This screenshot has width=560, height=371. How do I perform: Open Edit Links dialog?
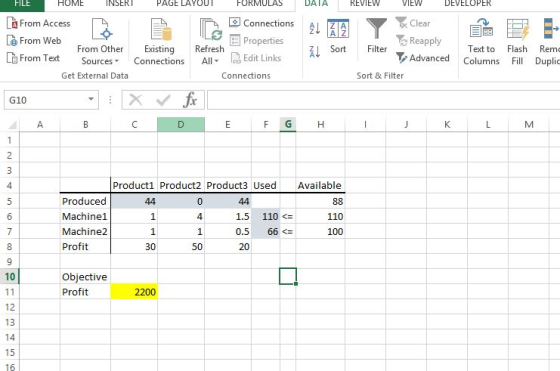point(256,58)
